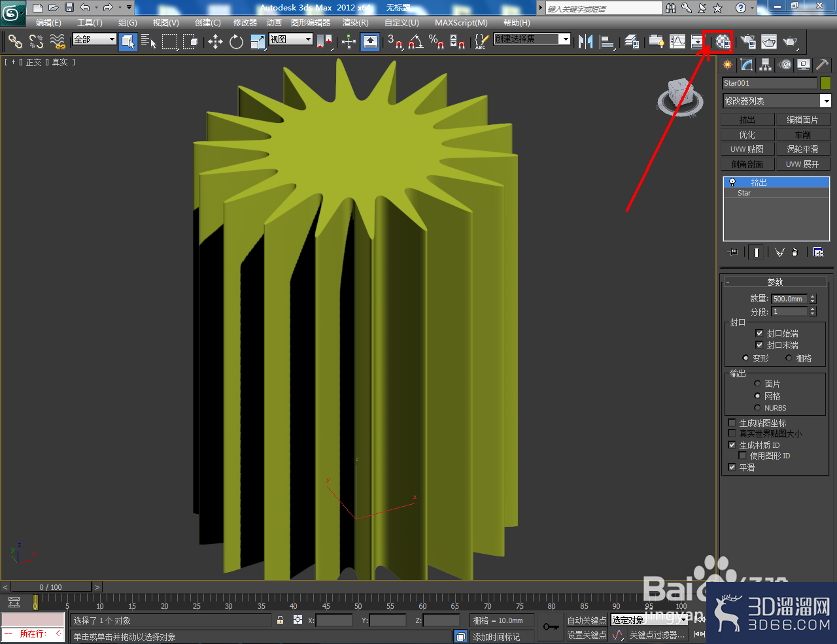Switch to Motion command panel tab
Viewport: 837px width, 644px height.
(x=785, y=65)
